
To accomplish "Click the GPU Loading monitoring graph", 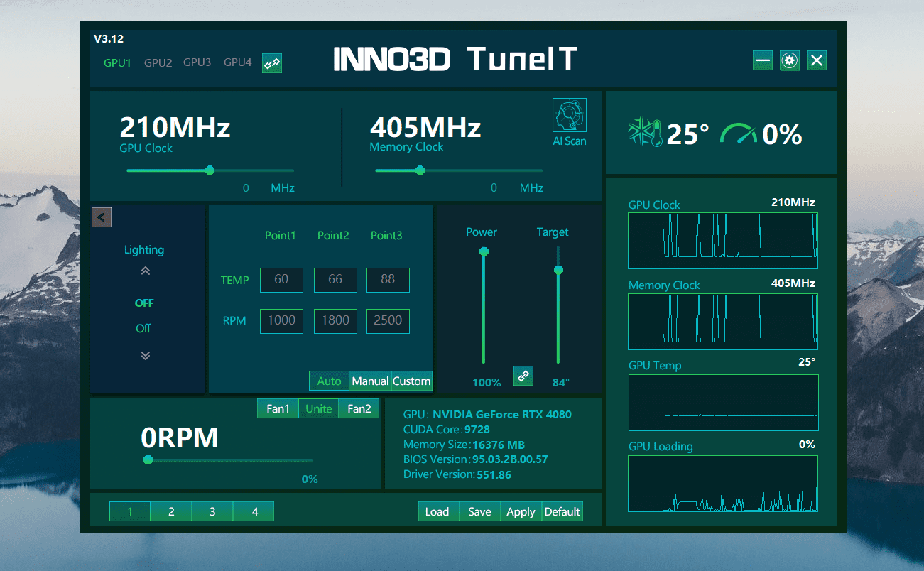I will [723, 484].
